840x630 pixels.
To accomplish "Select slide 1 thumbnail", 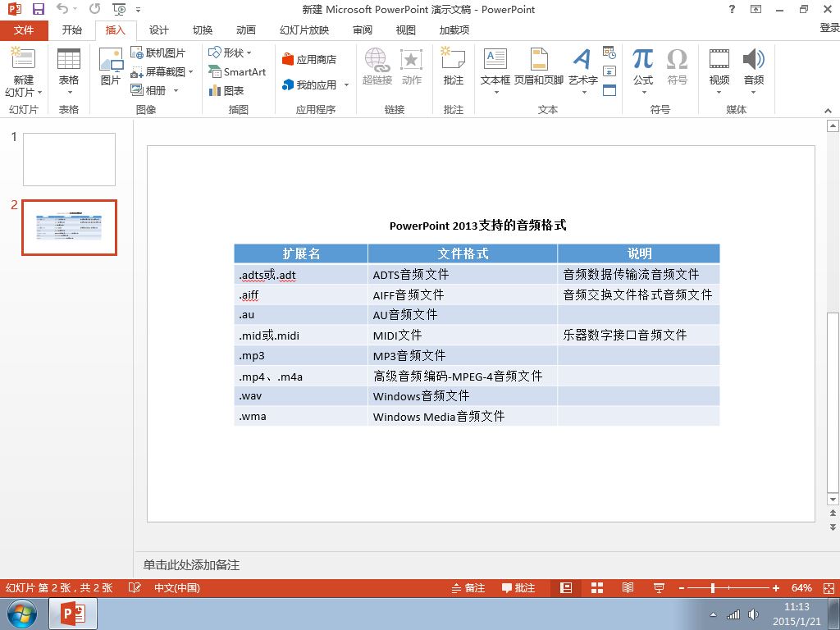I will 69,159.
